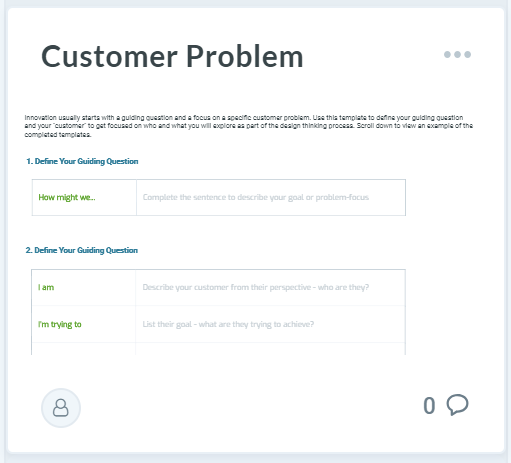The height and width of the screenshot is (463, 511).
Task: Click the word "Problem" in the card title
Action: (x=244, y=56)
